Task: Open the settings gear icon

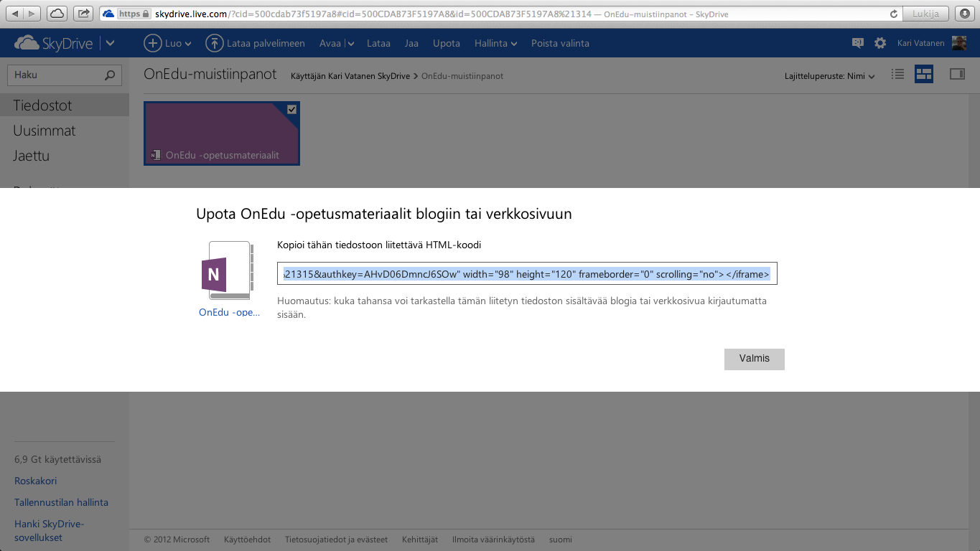Action: click(x=880, y=43)
